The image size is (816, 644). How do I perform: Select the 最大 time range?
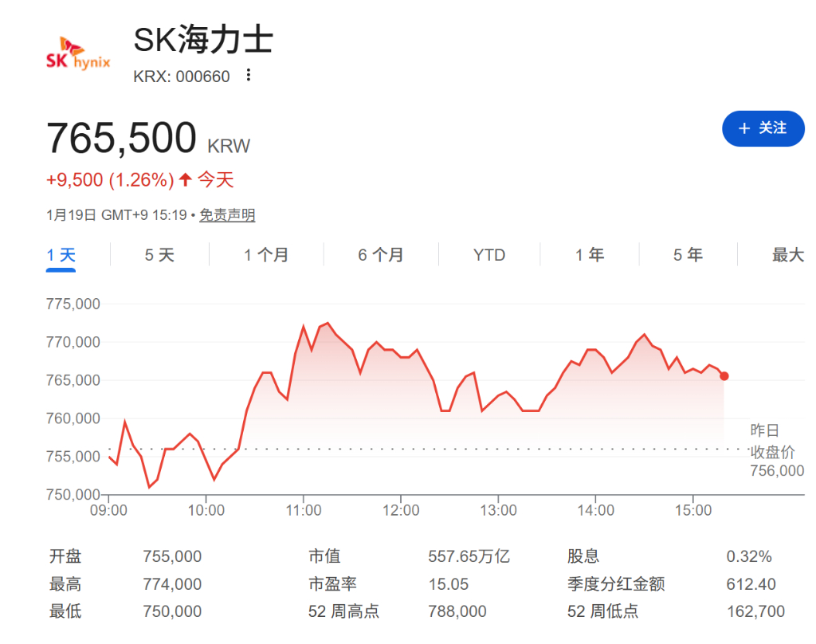pos(787,255)
